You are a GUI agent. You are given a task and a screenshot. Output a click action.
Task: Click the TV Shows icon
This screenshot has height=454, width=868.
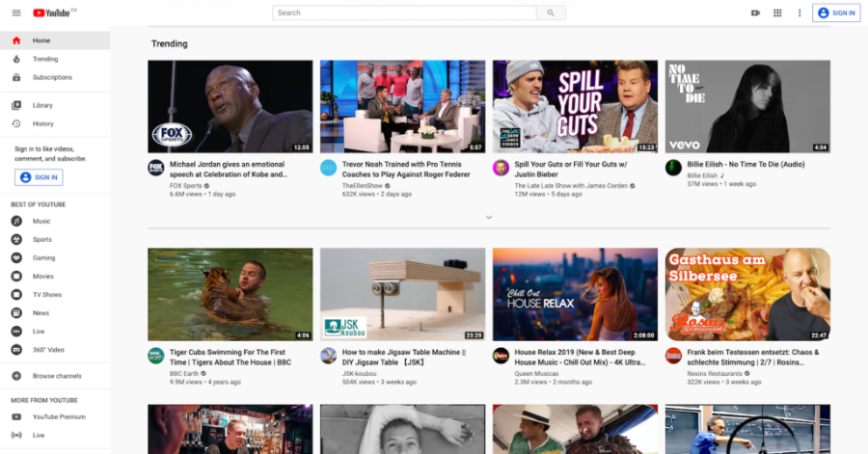coord(16,295)
